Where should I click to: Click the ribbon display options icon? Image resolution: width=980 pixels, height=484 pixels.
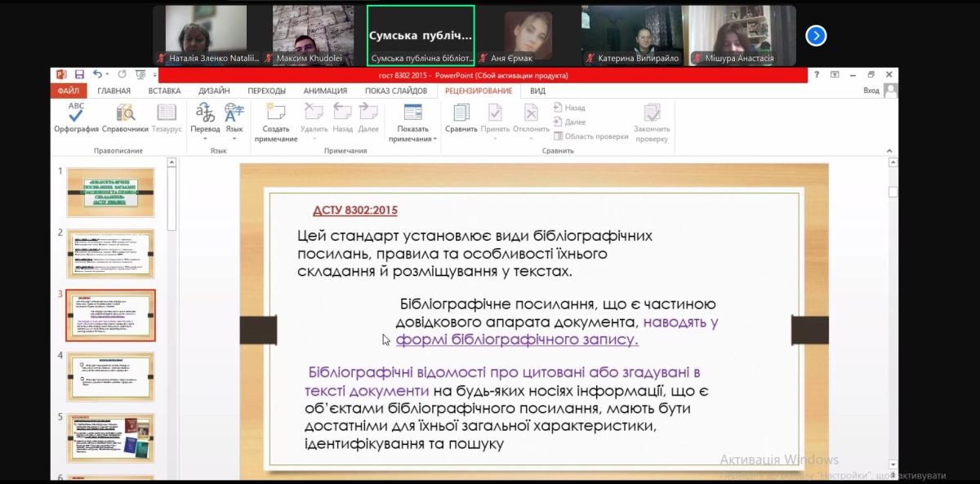tap(835, 75)
